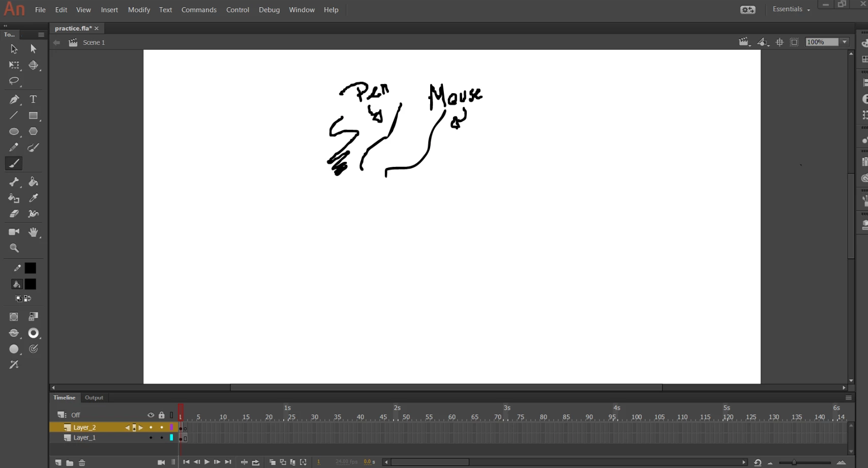Activate the Camera tool
The height and width of the screenshot is (468, 868).
tap(14, 232)
